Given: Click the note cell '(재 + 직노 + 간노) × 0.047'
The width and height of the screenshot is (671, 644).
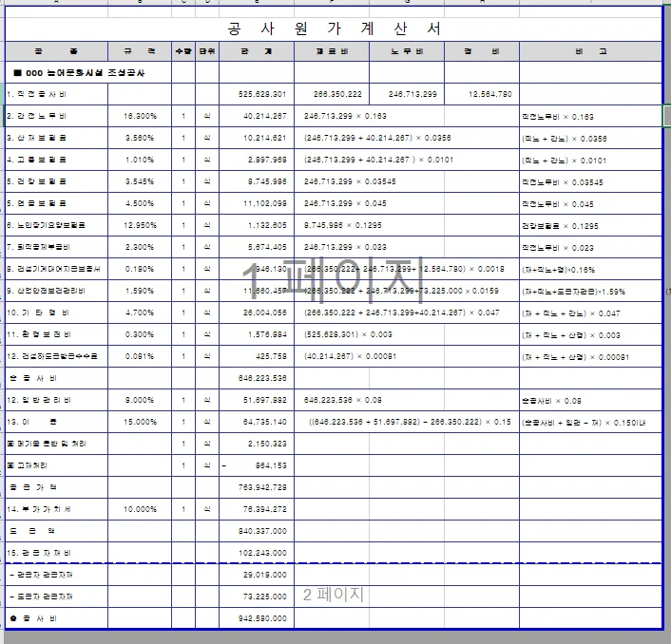Looking at the screenshot, I should (590, 313).
